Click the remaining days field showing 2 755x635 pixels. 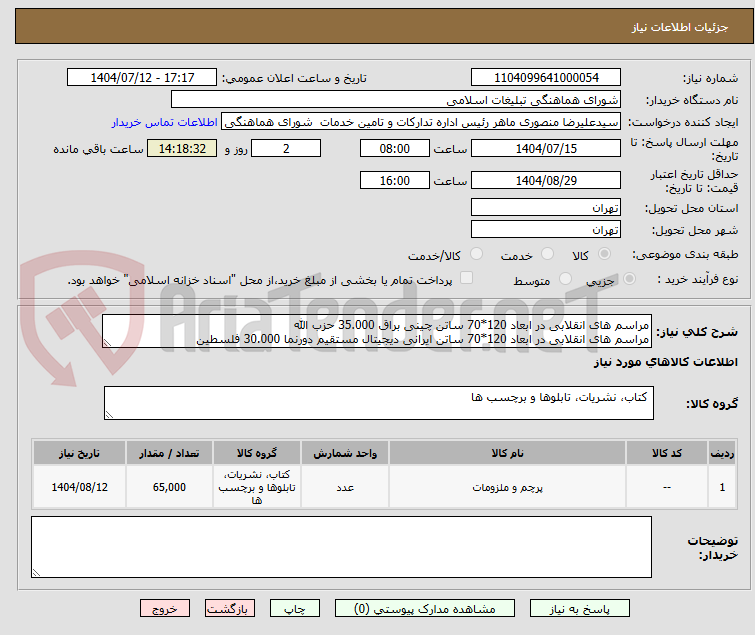(286, 148)
